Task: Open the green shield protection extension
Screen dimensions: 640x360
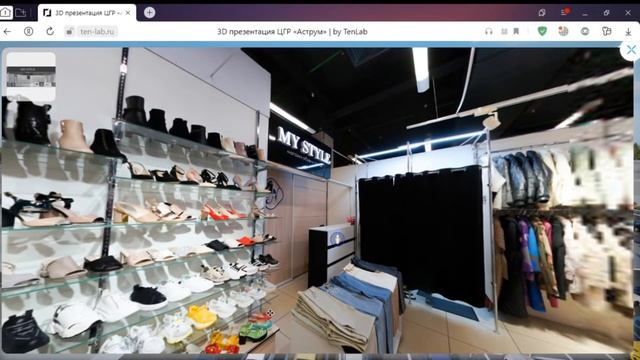Action: point(542,31)
